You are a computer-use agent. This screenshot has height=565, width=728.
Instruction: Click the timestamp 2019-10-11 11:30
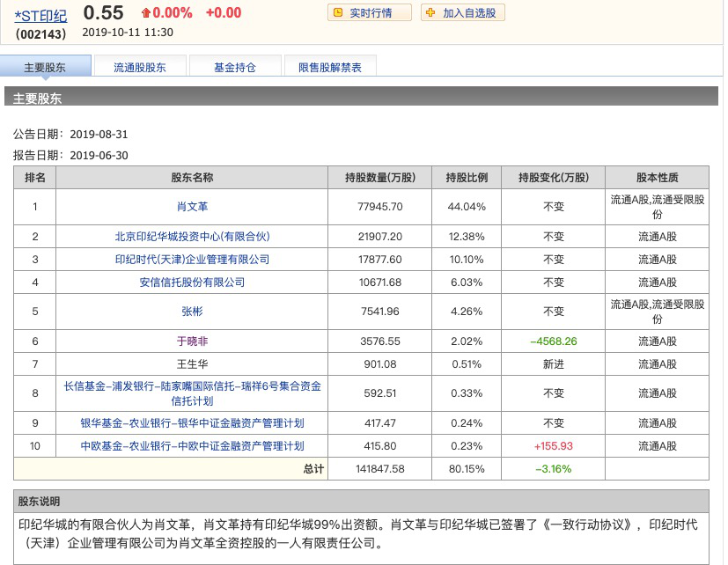(x=128, y=32)
